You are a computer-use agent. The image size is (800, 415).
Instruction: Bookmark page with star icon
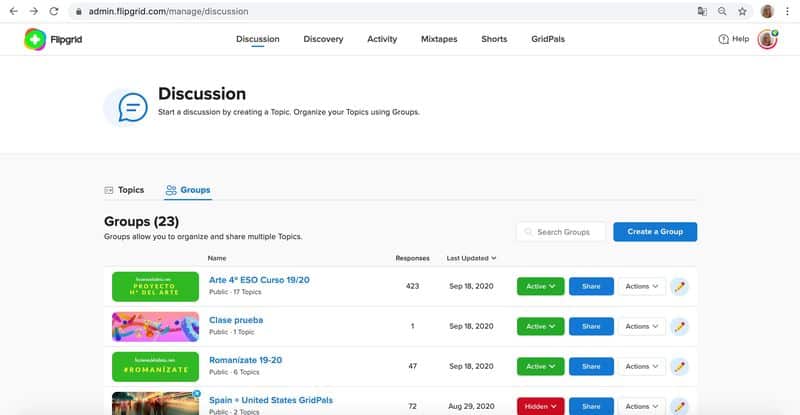pyautogui.click(x=742, y=11)
